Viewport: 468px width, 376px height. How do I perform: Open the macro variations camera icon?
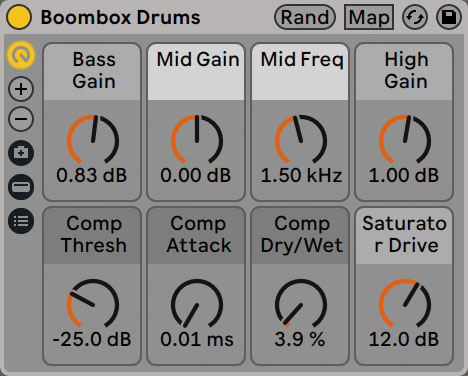click(x=21, y=153)
